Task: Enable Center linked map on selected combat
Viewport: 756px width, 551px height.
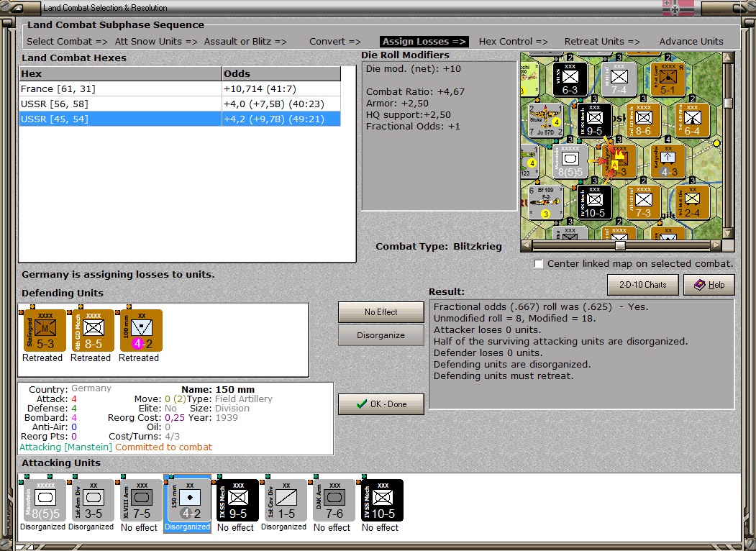Action: 539,264
